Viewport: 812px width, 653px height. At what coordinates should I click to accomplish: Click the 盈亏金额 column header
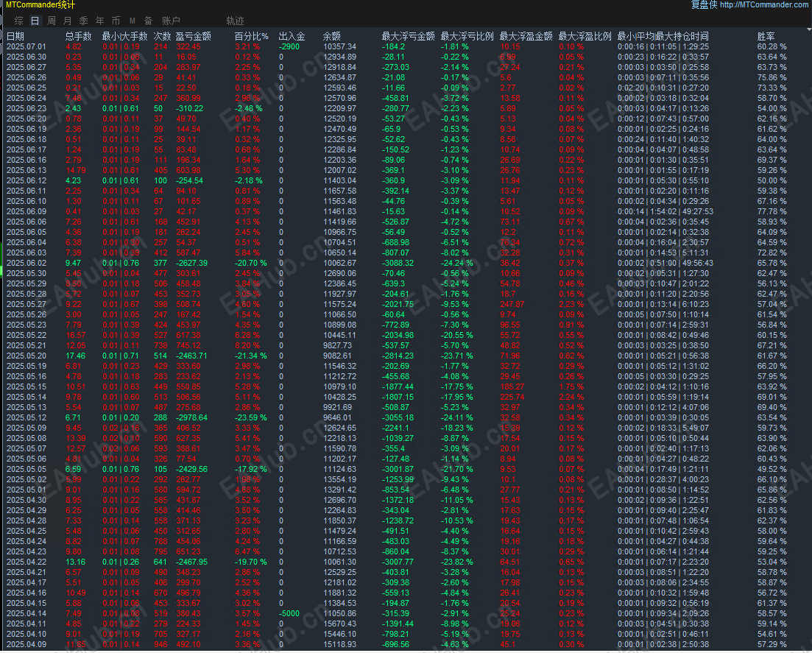[x=193, y=36]
